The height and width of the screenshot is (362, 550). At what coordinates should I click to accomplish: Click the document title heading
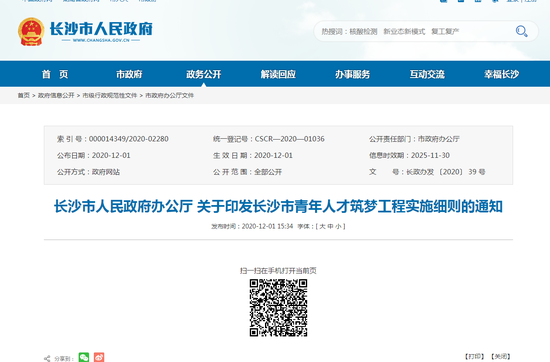point(278,206)
